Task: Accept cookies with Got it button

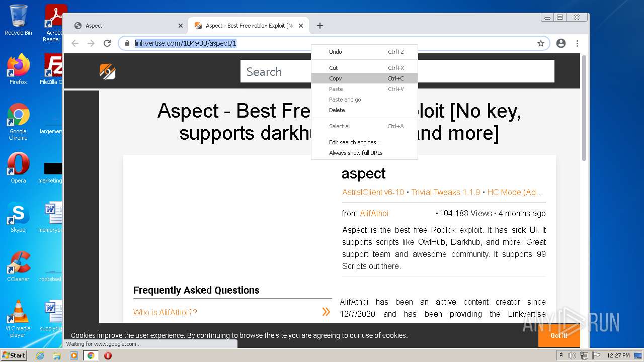Action: [x=559, y=335]
